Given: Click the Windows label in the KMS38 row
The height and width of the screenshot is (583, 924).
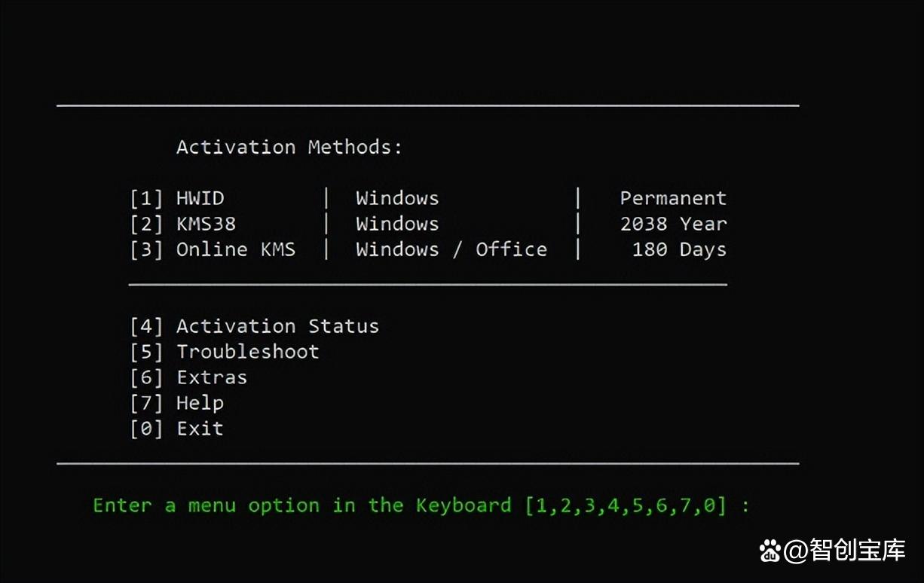Looking at the screenshot, I should (397, 224).
